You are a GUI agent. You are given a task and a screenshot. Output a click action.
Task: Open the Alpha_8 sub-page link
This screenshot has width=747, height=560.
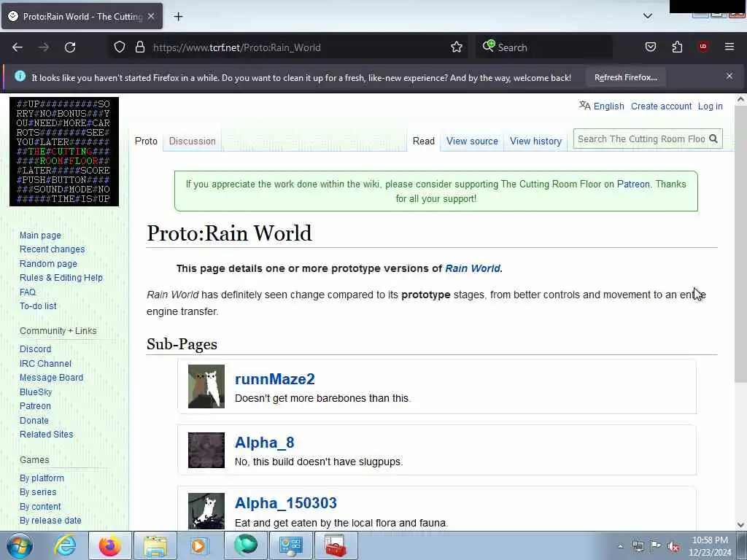tap(264, 443)
